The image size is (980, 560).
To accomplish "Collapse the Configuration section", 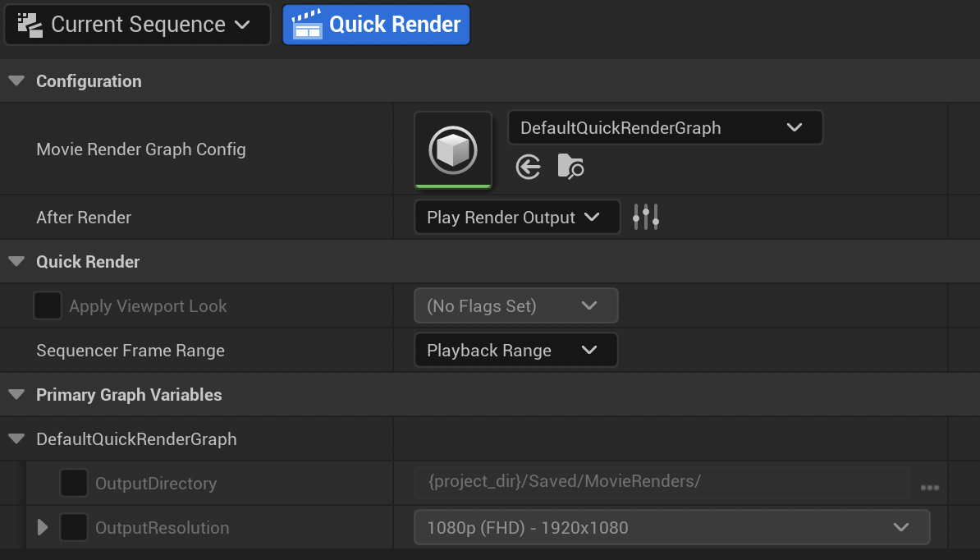I will 17,81.
